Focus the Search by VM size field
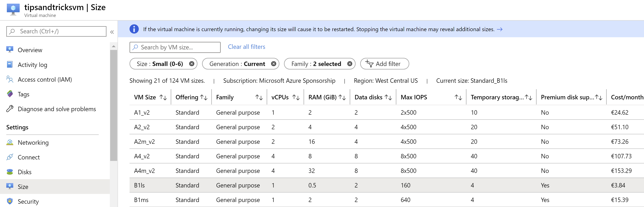Viewport: 644px width, 207px height. [175, 47]
